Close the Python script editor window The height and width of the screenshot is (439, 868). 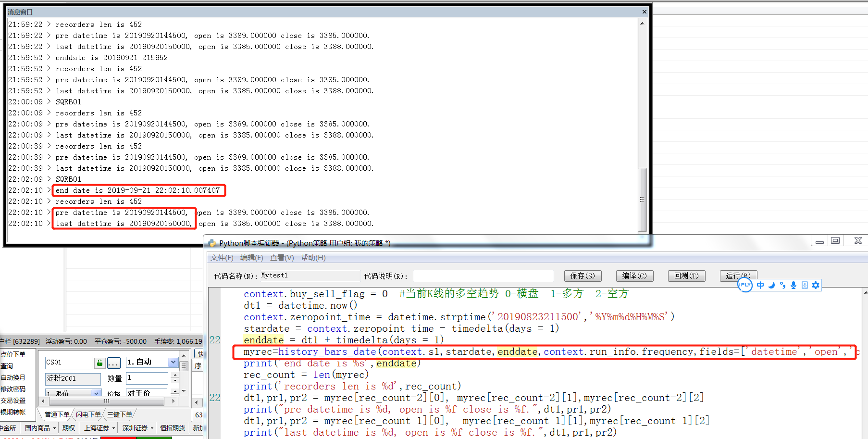coord(858,240)
